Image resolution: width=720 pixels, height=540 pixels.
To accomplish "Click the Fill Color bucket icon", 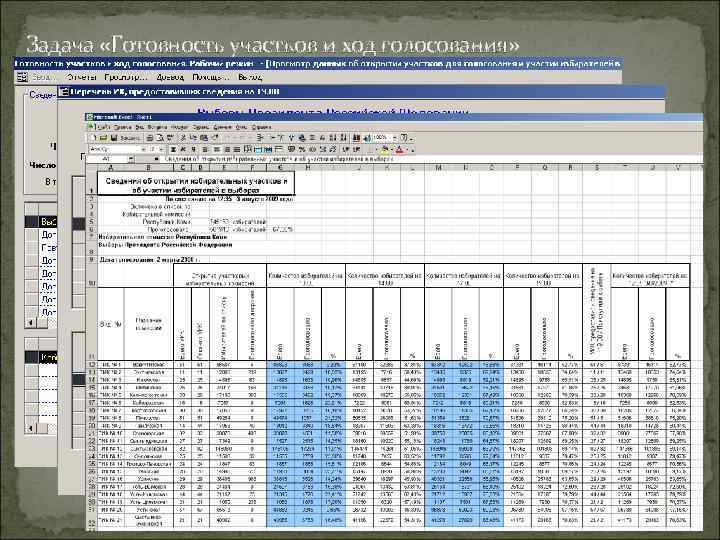I will (x=385, y=149).
